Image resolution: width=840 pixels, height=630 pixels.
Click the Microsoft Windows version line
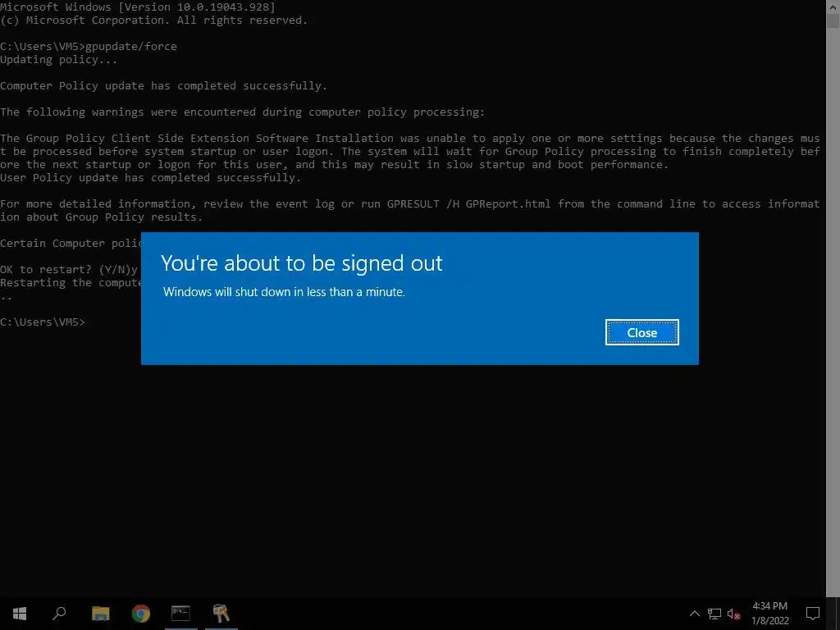click(x=138, y=7)
